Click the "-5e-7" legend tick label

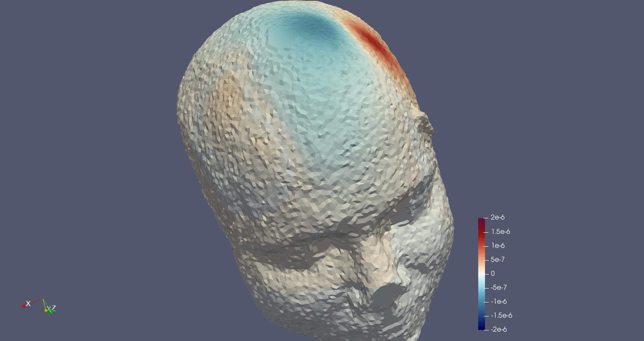(499, 287)
